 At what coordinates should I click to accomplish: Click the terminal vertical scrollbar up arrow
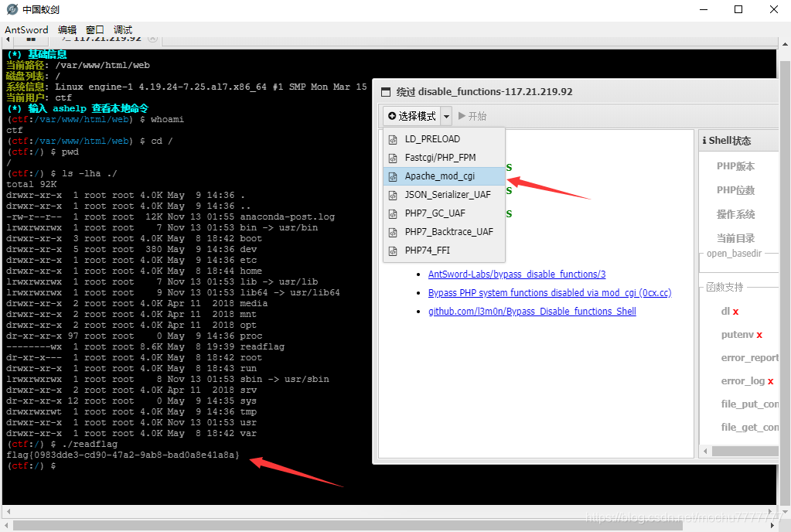click(785, 44)
